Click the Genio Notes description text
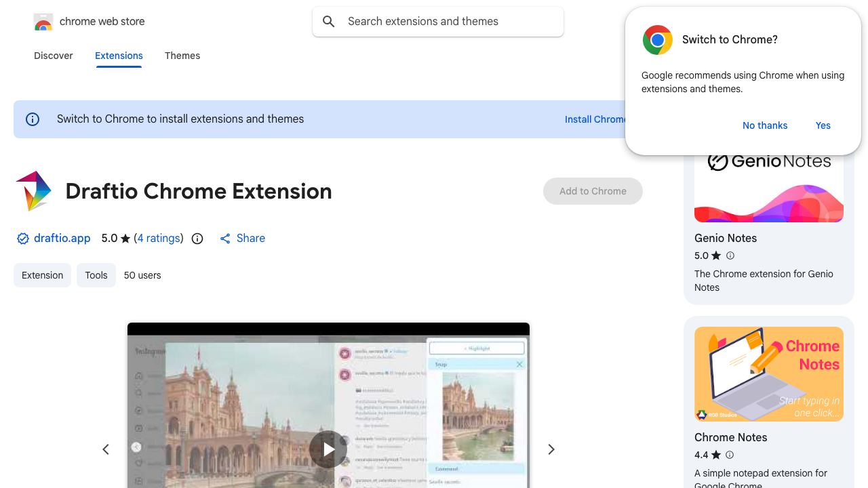 coord(764,281)
